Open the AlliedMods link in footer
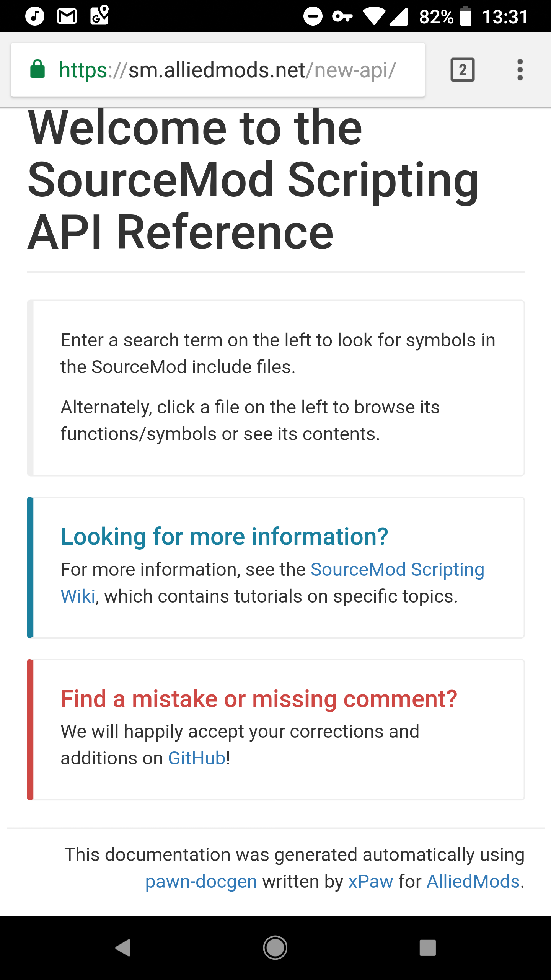The image size is (551, 980). 473,882
